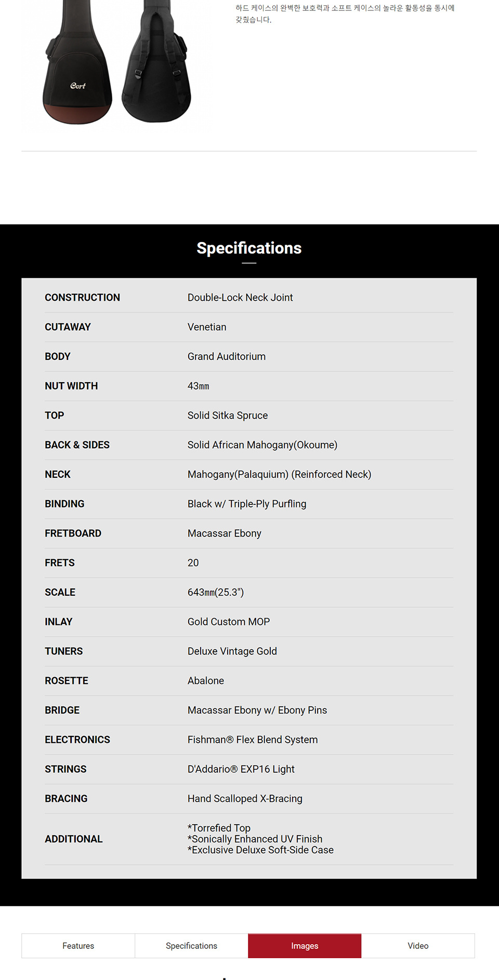Click the Specifications section heading
Screen dimensions: 499x980
[249, 248]
